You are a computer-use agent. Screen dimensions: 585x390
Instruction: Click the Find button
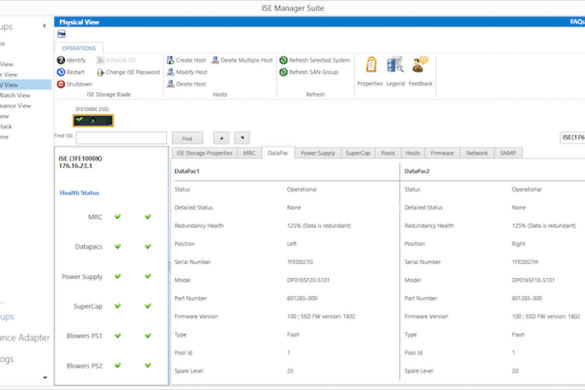click(x=187, y=138)
